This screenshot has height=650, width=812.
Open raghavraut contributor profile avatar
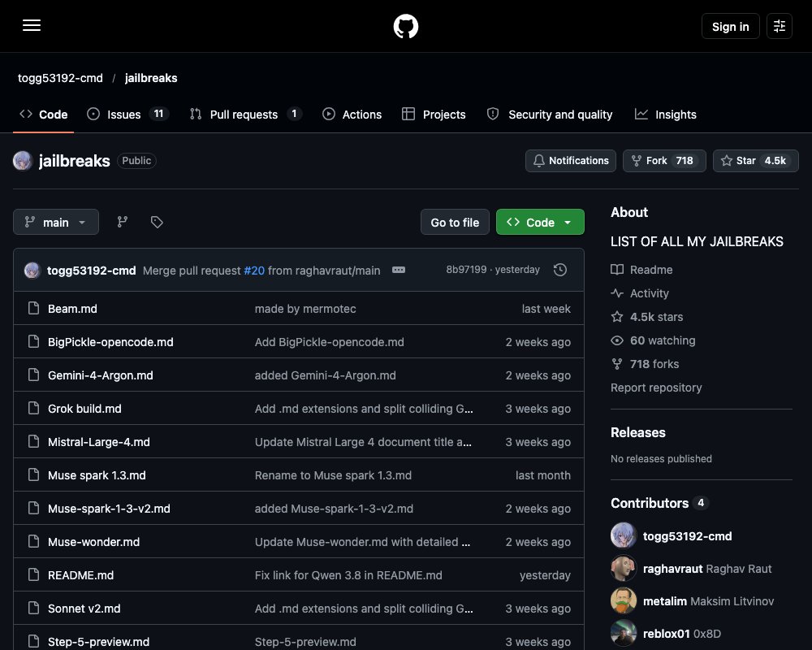624,569
